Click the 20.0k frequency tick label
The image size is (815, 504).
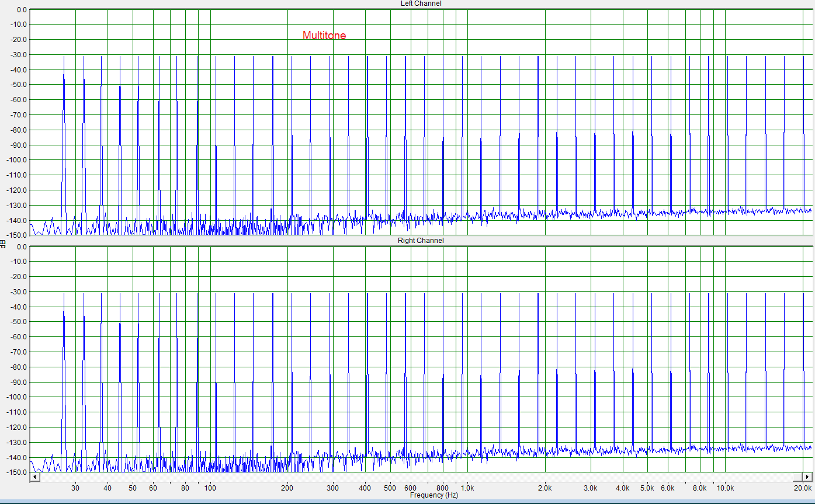[x=803, y=488]
